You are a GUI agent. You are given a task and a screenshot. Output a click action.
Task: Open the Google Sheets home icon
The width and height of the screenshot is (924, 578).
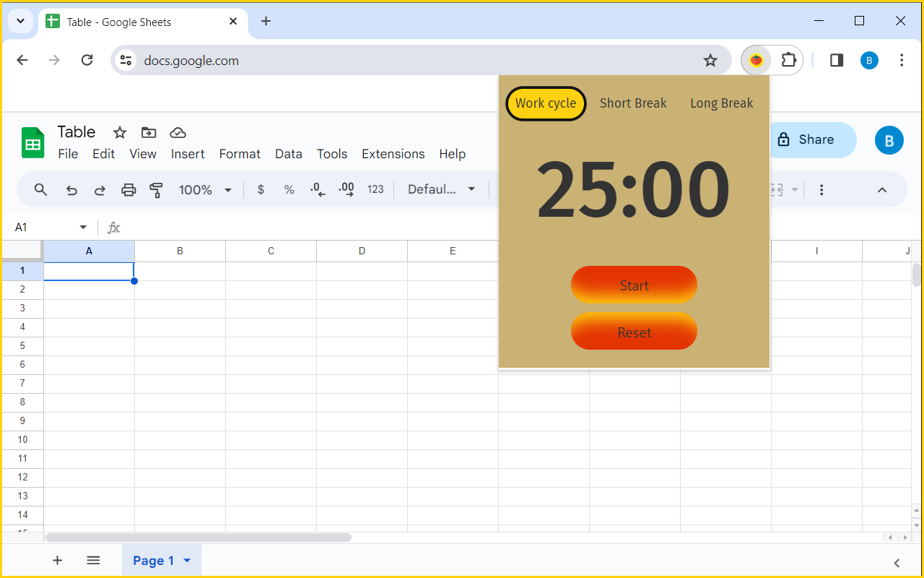(x=32, y=142)
